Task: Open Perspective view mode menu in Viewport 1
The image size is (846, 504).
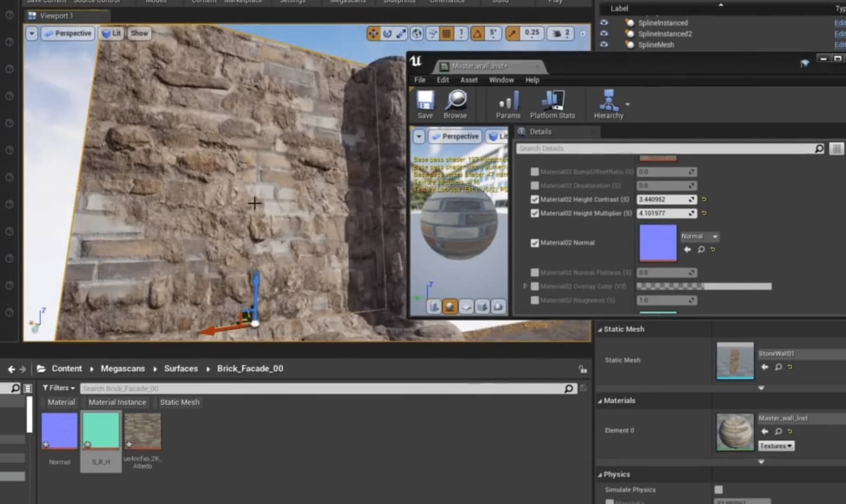Action: [68, 33]
